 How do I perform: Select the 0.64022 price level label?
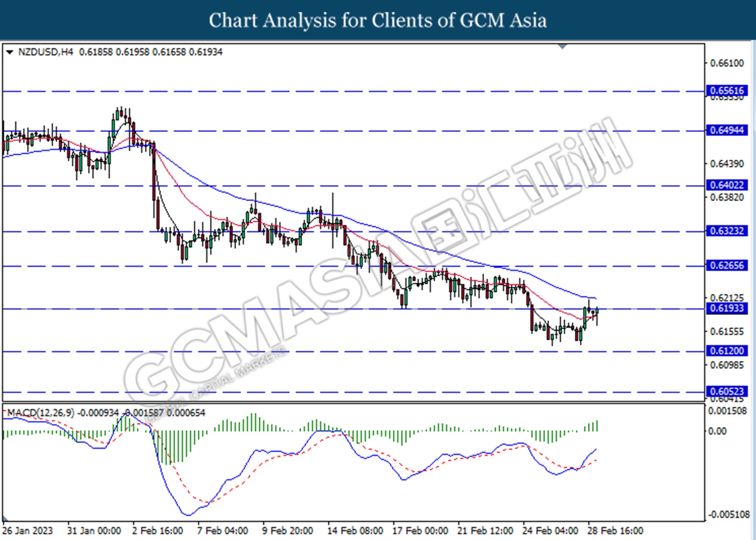pos(727,185)
